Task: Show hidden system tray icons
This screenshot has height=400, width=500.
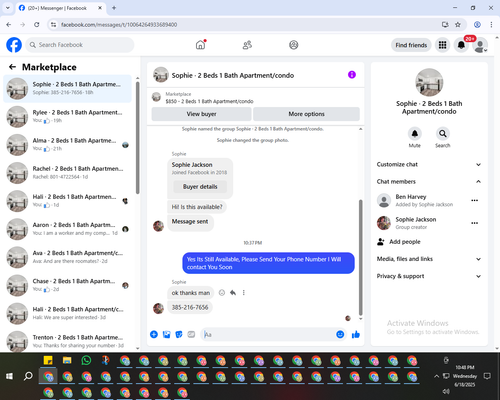Action: tap(436, 376)
